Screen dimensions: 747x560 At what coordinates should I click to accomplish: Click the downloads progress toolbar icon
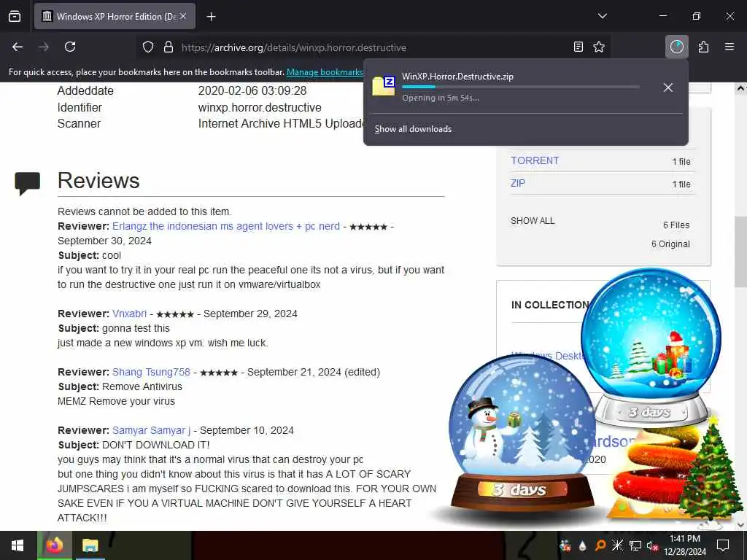tap(676, 47)
